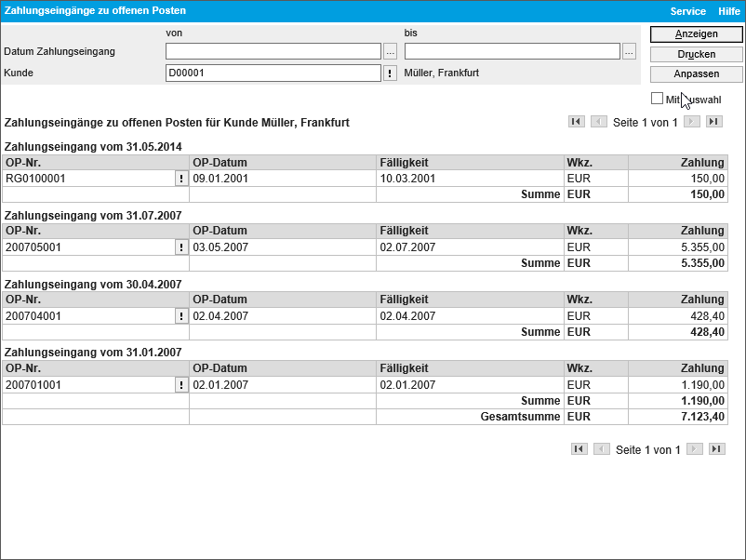The width and height of the screenshot is (746, 560).
Task: Open details icon beside OP-Nr. 200705001
Action: [x=181, y=247]
